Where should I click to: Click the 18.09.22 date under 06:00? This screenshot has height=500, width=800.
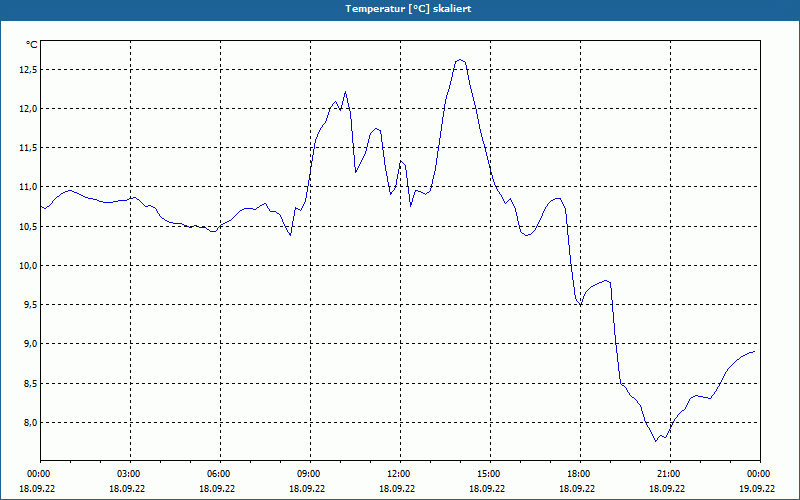click(x=217, y=488)
